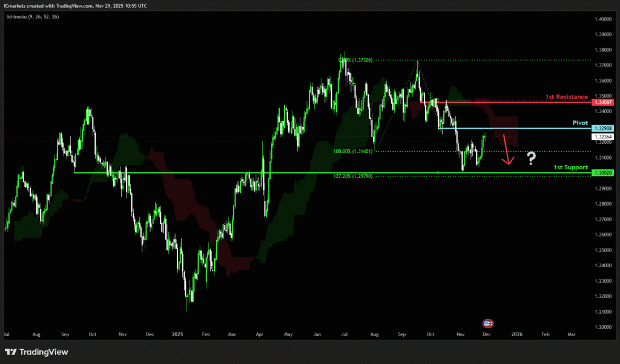
Task: Click the US flag economic event icon
Action: pyautogui.click(x=488, y=323)
